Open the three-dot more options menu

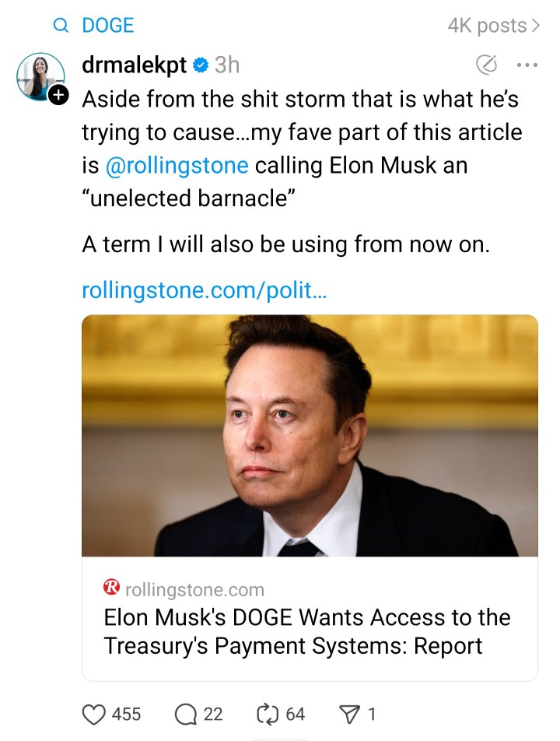527,65
